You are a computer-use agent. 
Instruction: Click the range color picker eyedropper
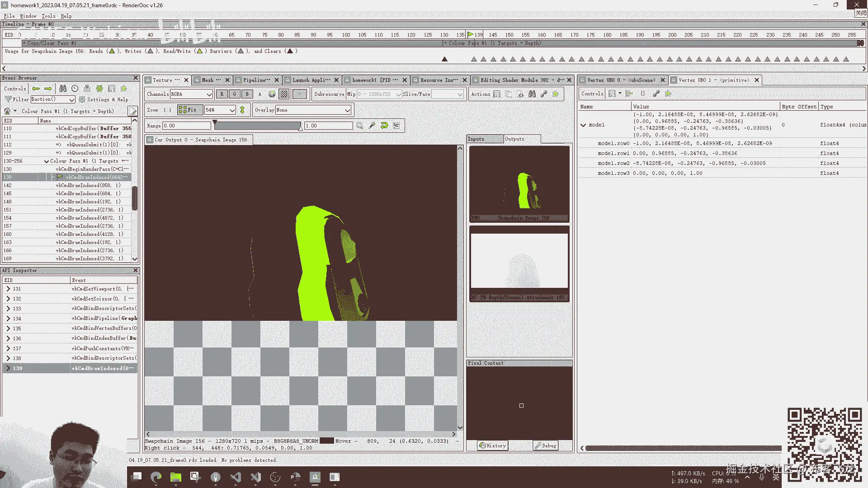point(372,126)
